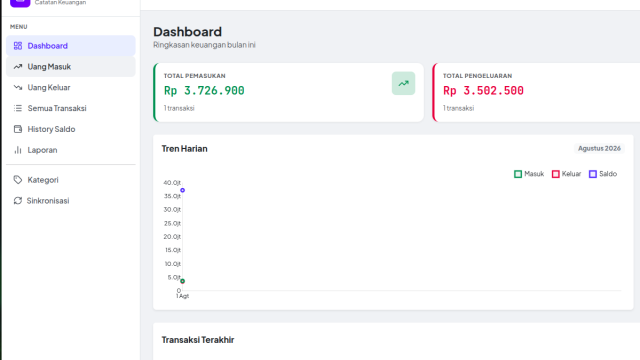Click the Semua Transaksi list icon
Screen dimensions: 640x360
click(18, 108)
